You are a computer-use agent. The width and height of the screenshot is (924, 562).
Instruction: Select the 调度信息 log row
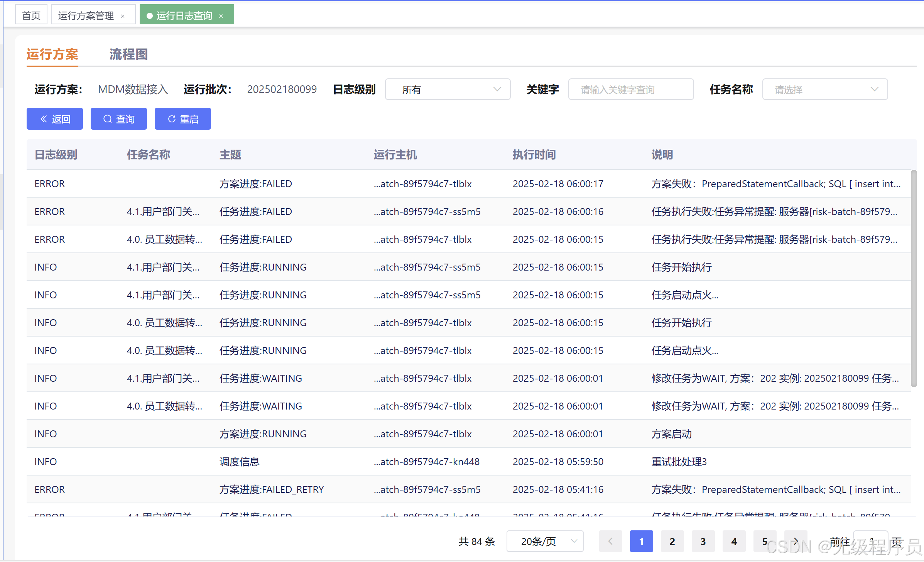tap(239, 462)
